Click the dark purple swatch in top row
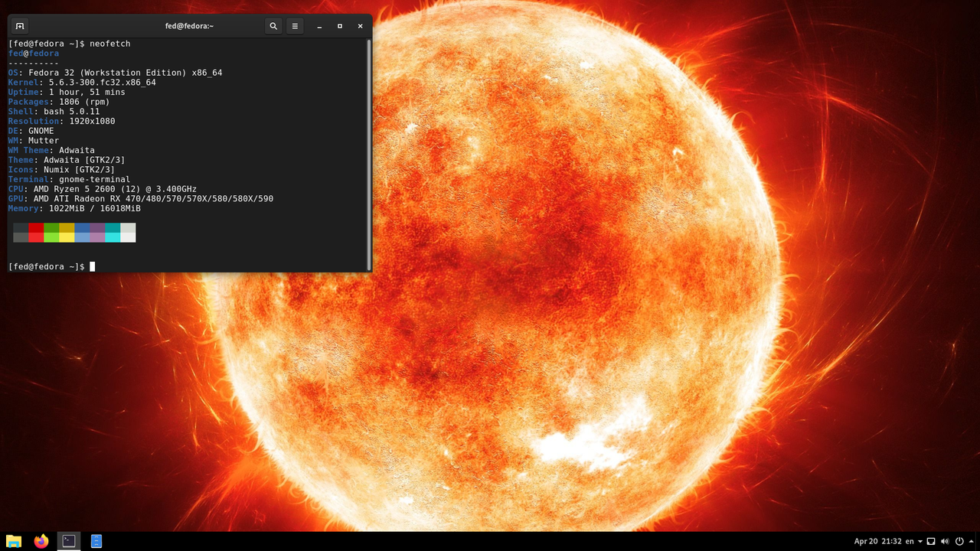 tap(97, 227)
